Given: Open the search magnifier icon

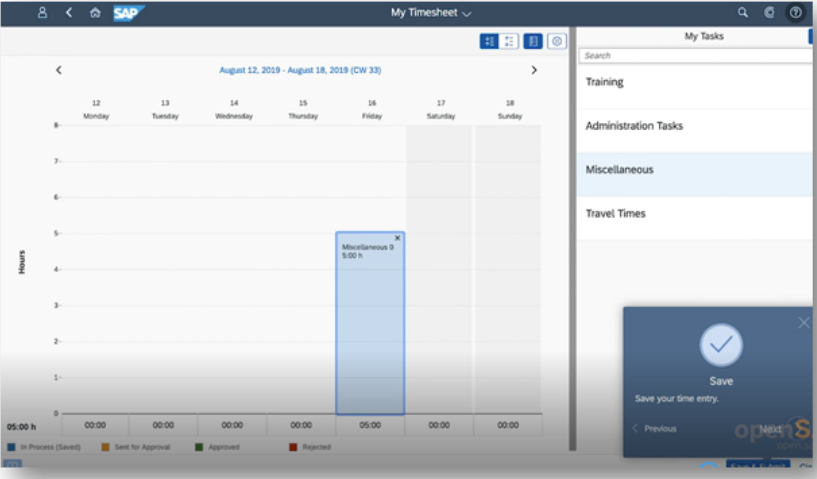Looking at the screenshot, I should coord(742,13).
